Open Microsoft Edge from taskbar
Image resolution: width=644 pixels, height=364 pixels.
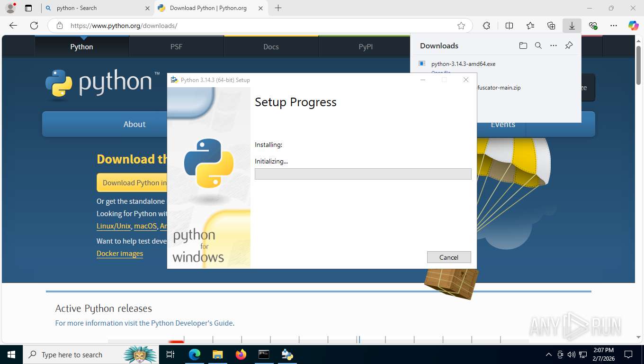[195, 355]
